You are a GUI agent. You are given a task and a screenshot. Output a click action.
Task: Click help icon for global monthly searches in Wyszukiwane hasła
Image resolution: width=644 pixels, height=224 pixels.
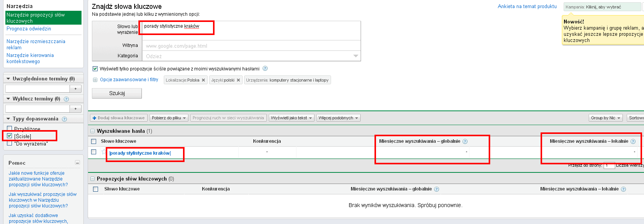pos(465,141)
